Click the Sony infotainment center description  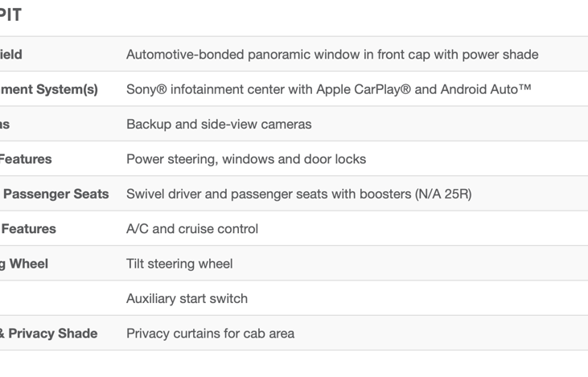(328, 89)
